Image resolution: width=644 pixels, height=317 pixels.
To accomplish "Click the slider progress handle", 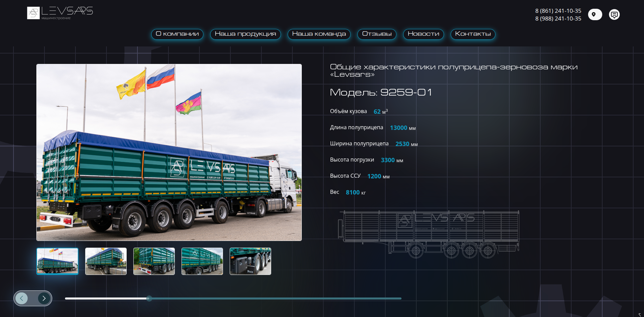I will click(x=149, y=298).
